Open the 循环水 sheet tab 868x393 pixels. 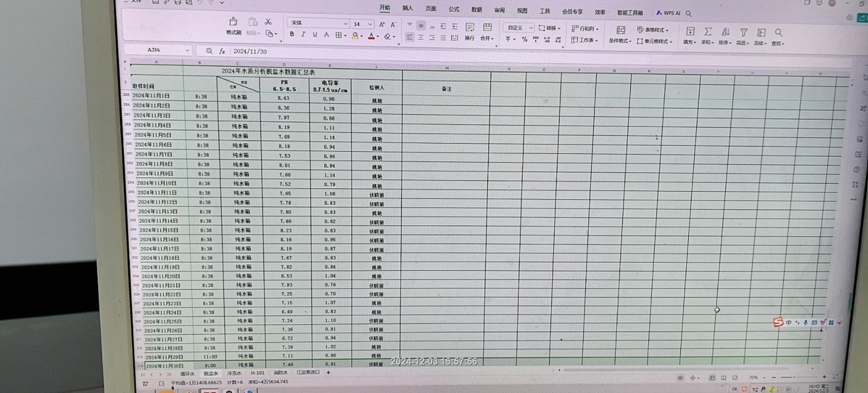pos(187,374)
